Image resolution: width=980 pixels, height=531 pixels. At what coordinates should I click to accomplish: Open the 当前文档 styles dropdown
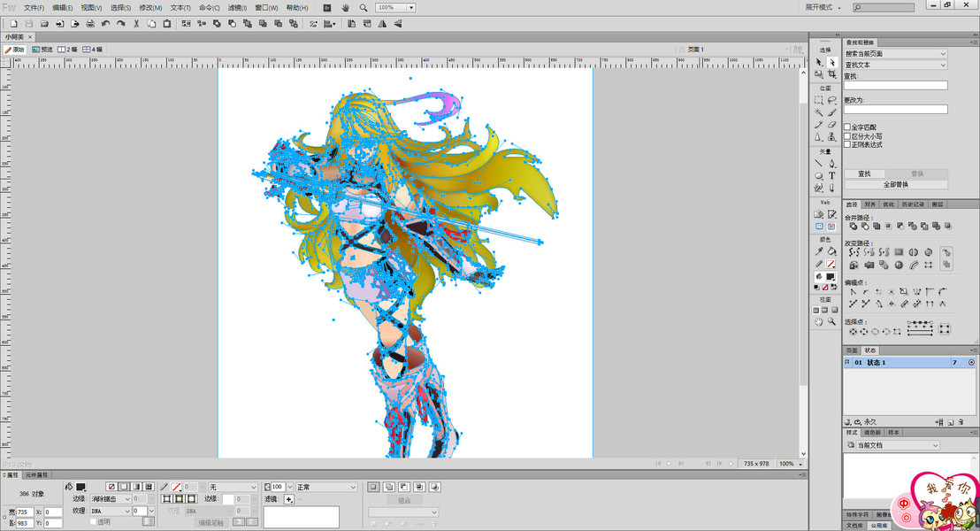tap(892, 445)
